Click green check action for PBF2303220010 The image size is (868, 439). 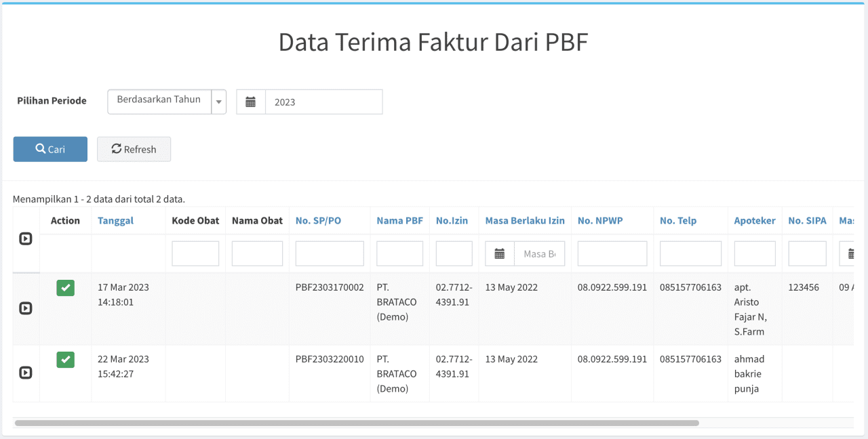65,360
